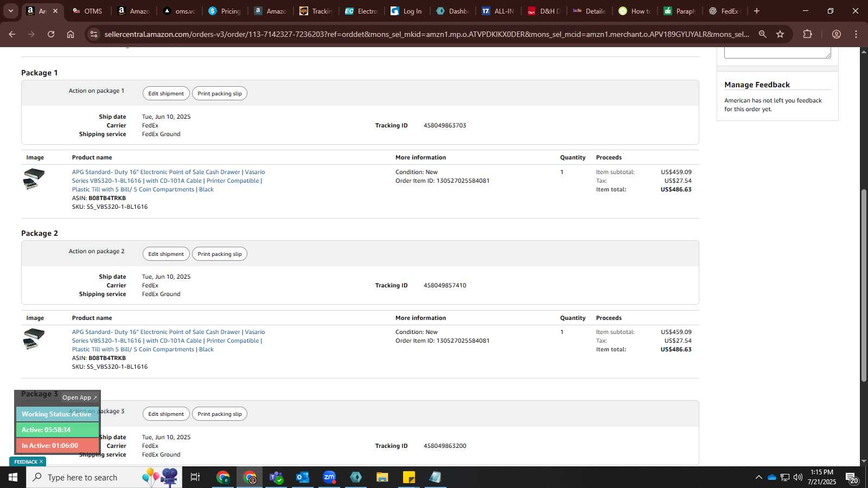
Task: Select Package 1 ASIN B08TB4TRKB
Action: pyautogui.click(x=107, y=198)
